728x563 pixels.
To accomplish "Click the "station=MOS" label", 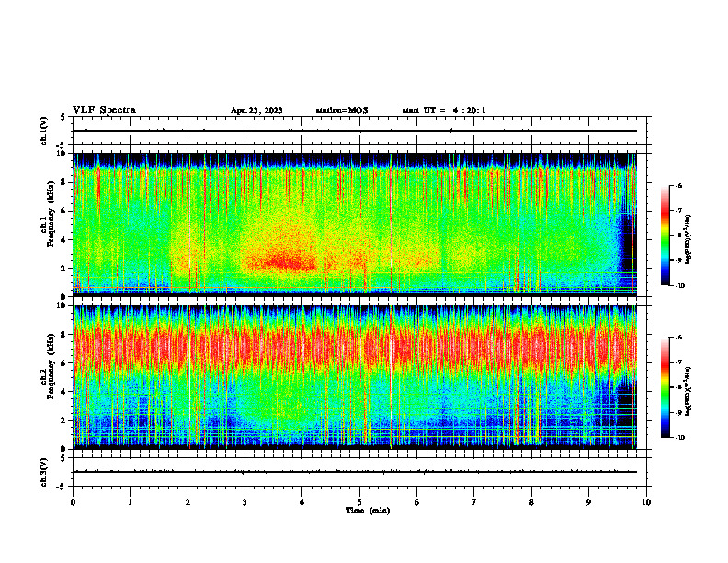I will click(342, 110).
